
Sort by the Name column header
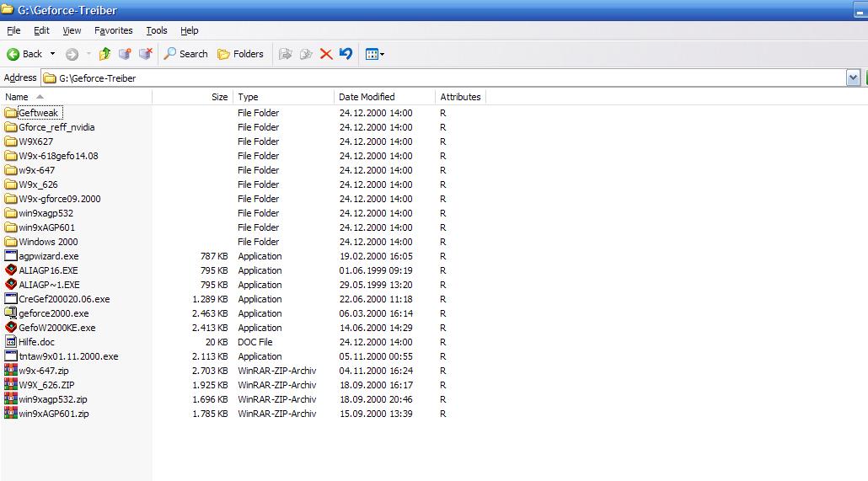coord(77,97)
